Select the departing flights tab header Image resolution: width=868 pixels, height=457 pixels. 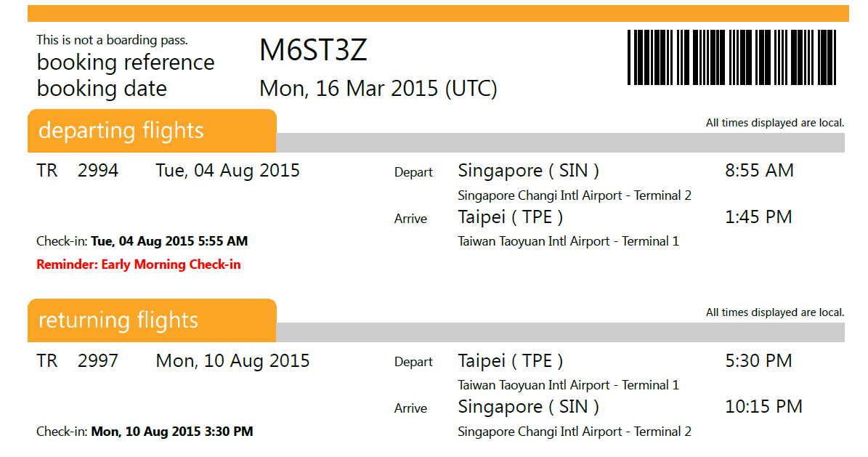tap(152, 131)
